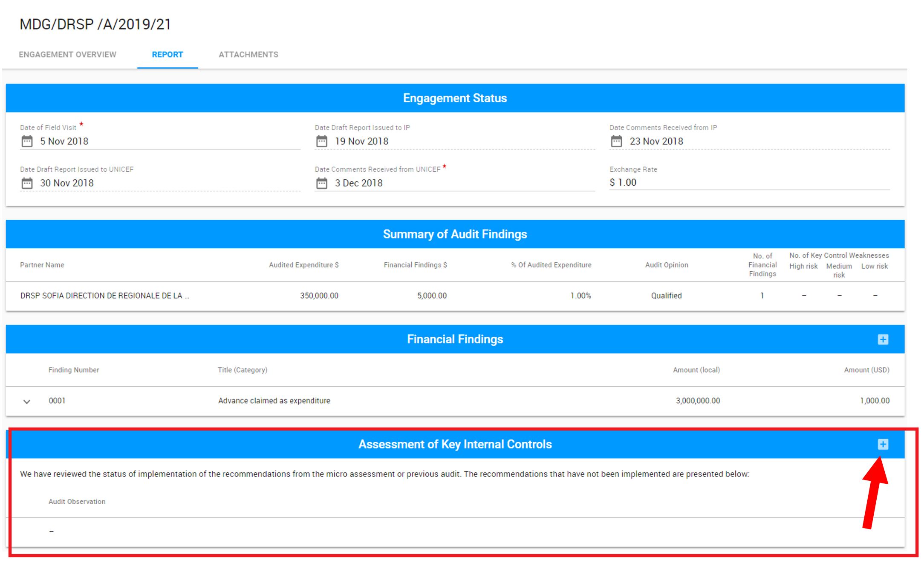Click the Financial Findings section title
This screenshot has width=924, height=566.
coord(455,339)
